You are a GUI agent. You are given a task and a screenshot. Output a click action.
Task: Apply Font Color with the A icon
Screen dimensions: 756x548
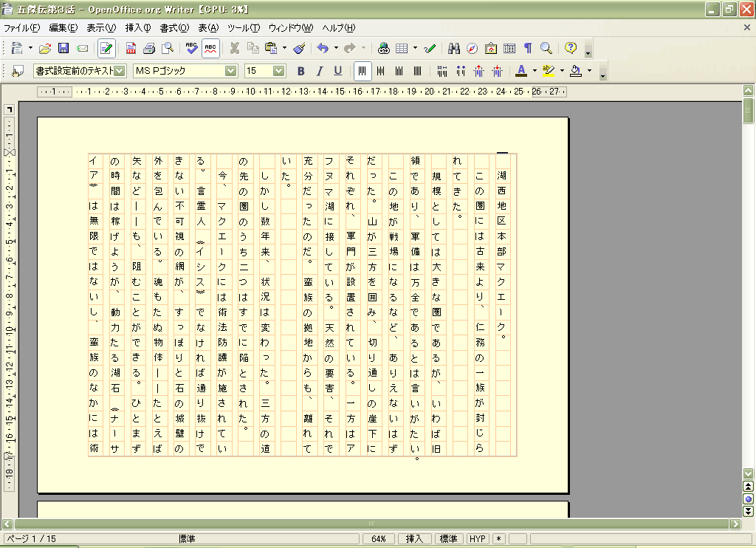pyautogui.click(x=521, y=71)
